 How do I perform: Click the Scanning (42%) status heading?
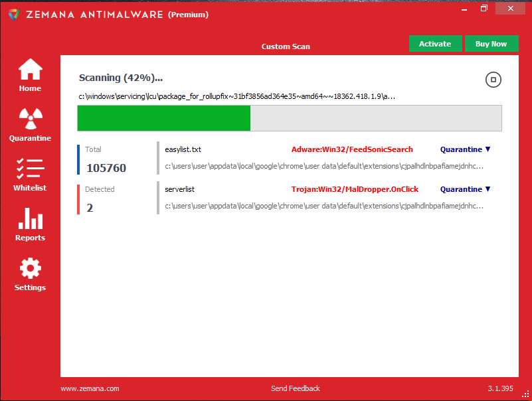coord(121,78)
